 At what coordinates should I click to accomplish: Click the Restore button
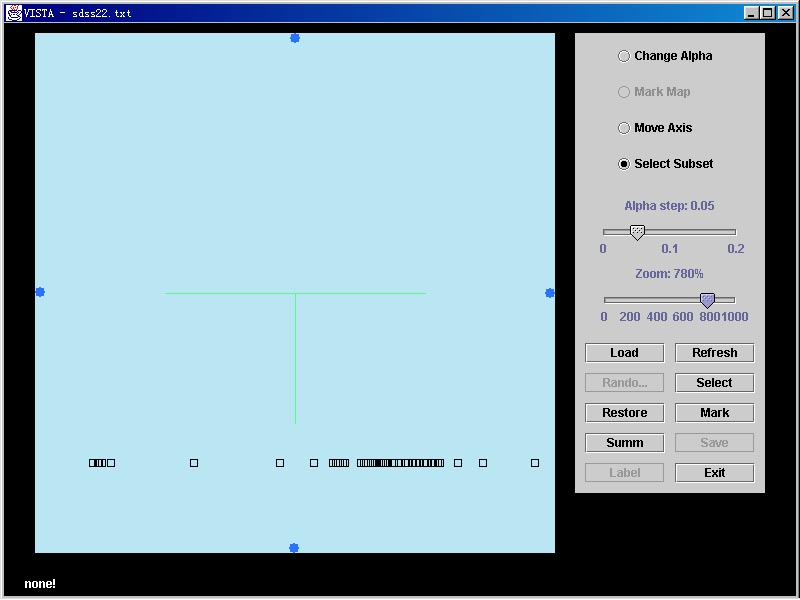point(624,413)
